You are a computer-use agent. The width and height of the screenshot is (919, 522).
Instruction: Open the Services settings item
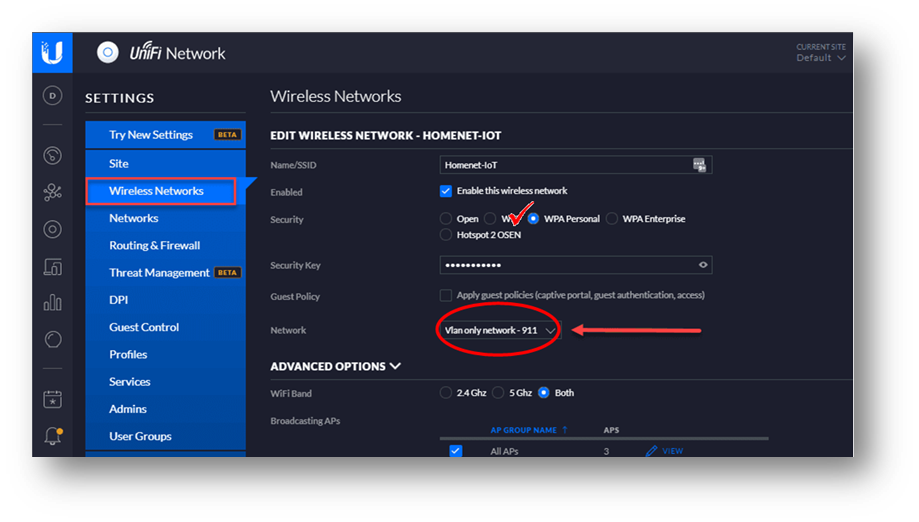tap(165, 381)
